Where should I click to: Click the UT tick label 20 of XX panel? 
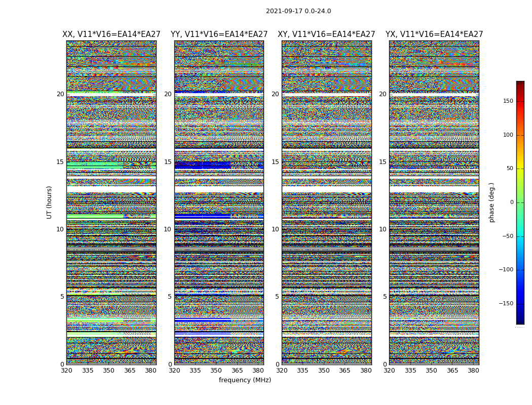pyautogui.click(x=60, y=94)
